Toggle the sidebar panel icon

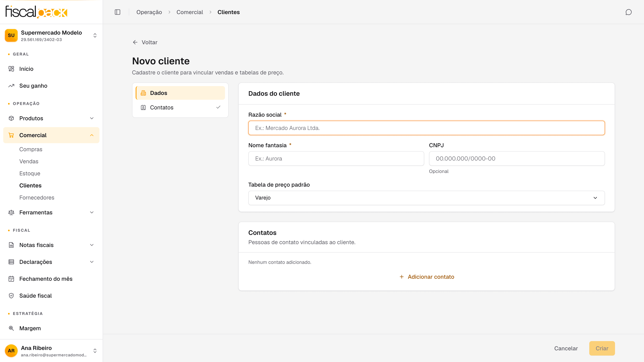pyautogui.click(x=118, y=12)
